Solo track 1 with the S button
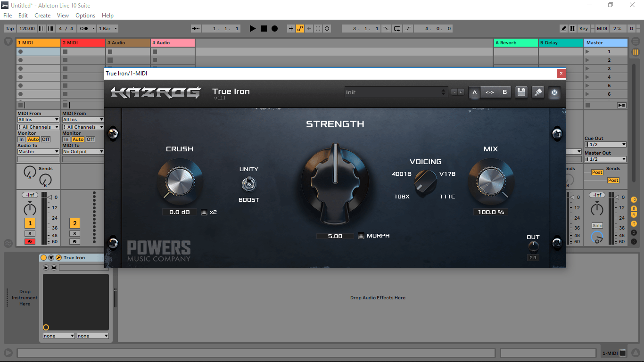Screen dimensions: 644x362 (30, 234)
